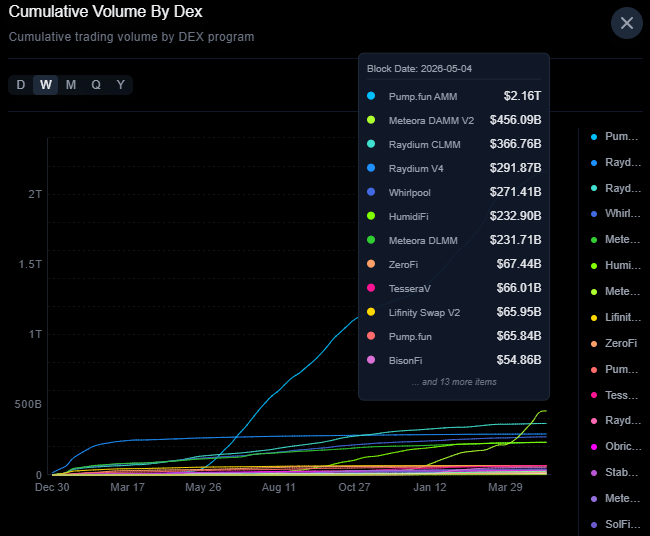
Task: Click the Aug 11 x-axis label
Action: [x=279, y=487]
